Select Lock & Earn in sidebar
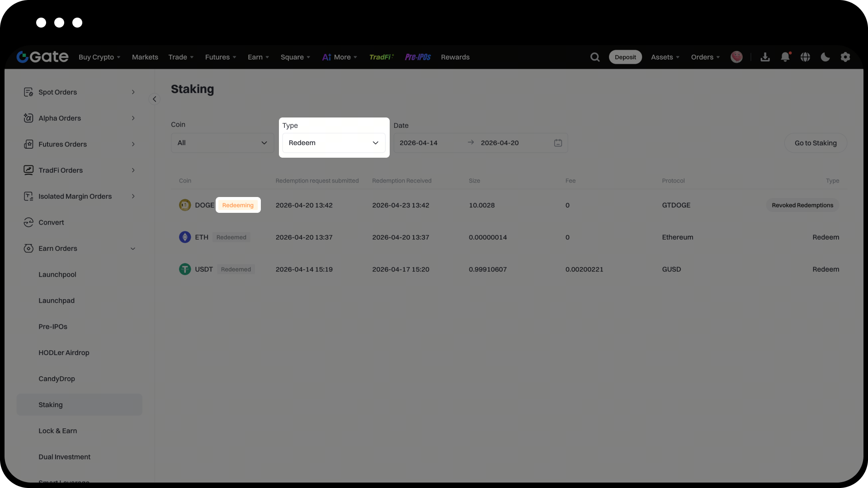This screenshot has width=868, height=488. tap(57, 431)
